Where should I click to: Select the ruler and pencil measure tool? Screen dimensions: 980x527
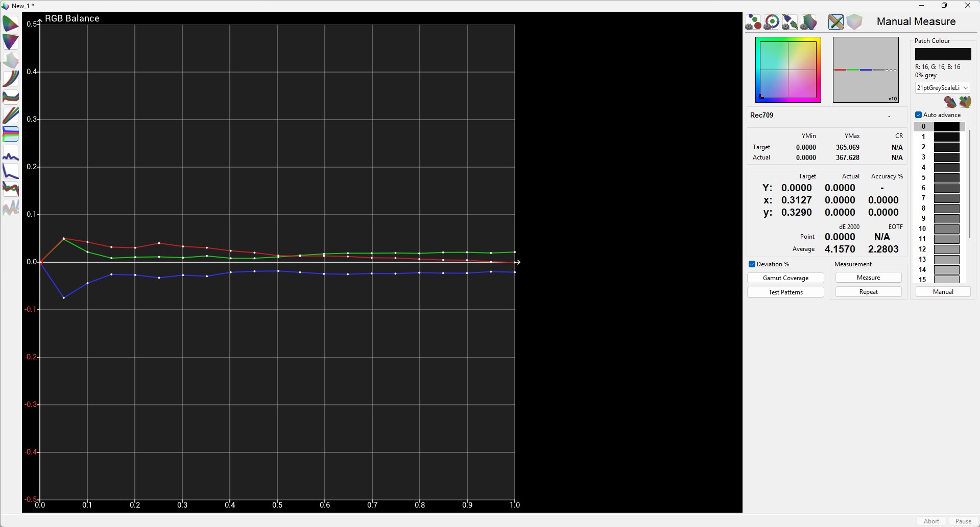coord(836,22)
